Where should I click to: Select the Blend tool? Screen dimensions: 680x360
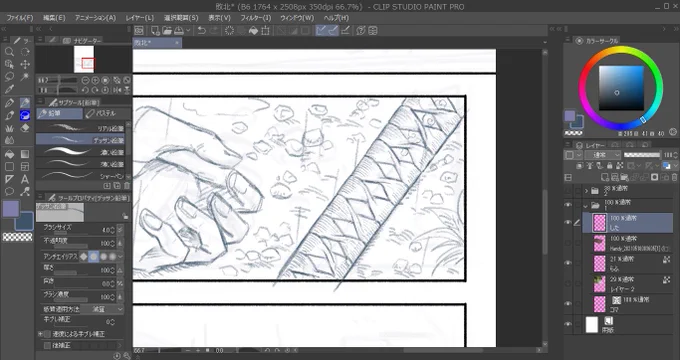click(9, 140)
